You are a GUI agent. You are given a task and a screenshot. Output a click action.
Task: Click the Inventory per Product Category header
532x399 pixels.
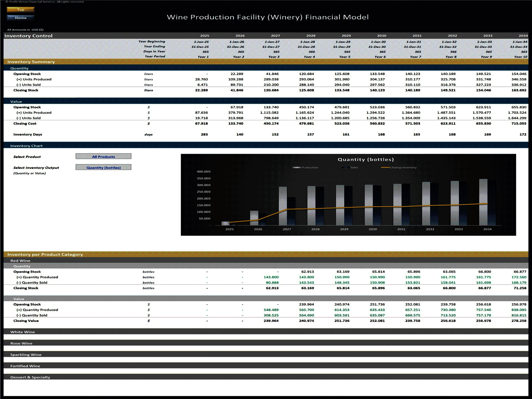pyautogui.click(x=266, y=254)
